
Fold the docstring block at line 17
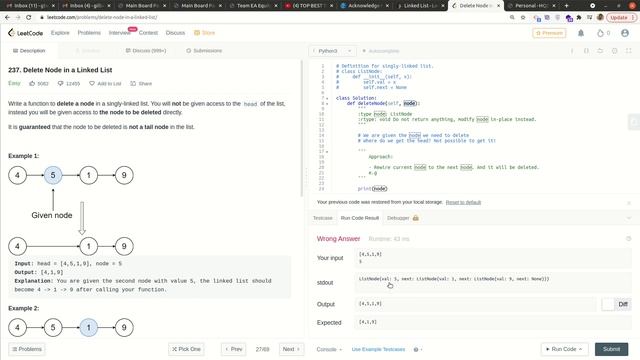click(x=327, y=151)
